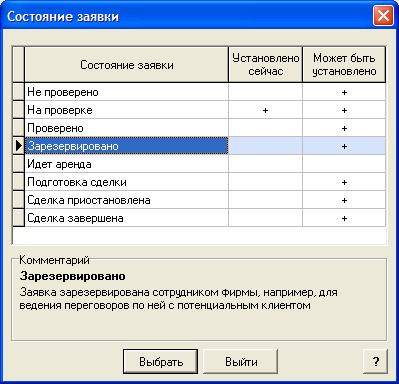Click the Состояние заявки column header
Screen dimensions: 399x384
click(127, 65)
